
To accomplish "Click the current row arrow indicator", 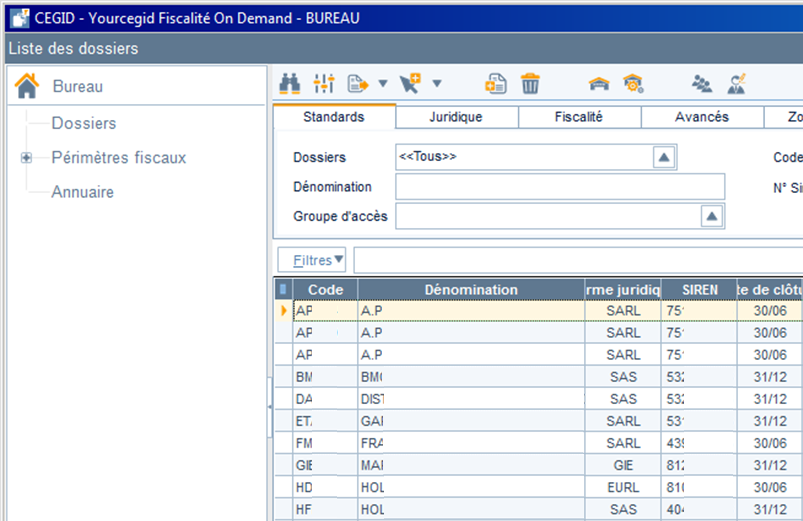I will pyautogui.click(x=283, y=310).
